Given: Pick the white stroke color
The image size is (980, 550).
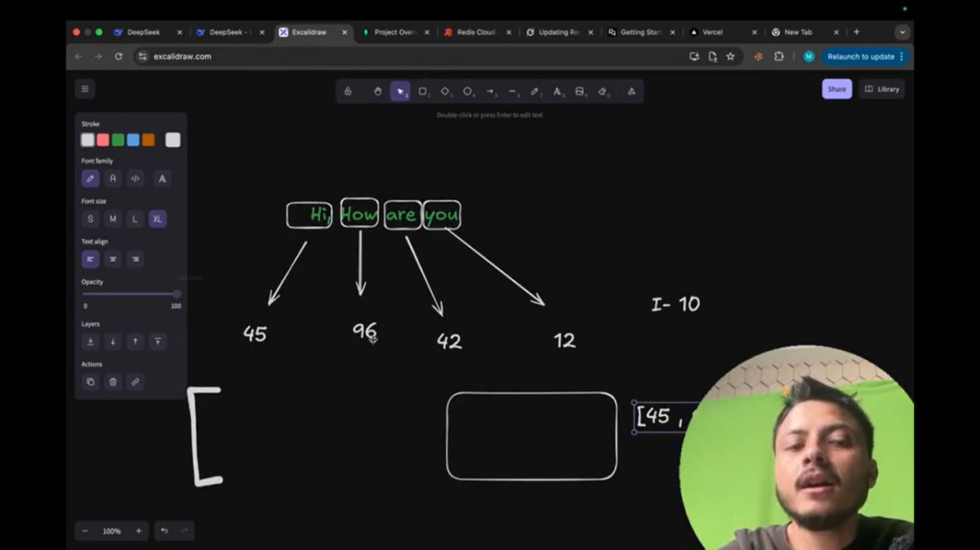Looking at the screenshot, I should tap(87, 140).
